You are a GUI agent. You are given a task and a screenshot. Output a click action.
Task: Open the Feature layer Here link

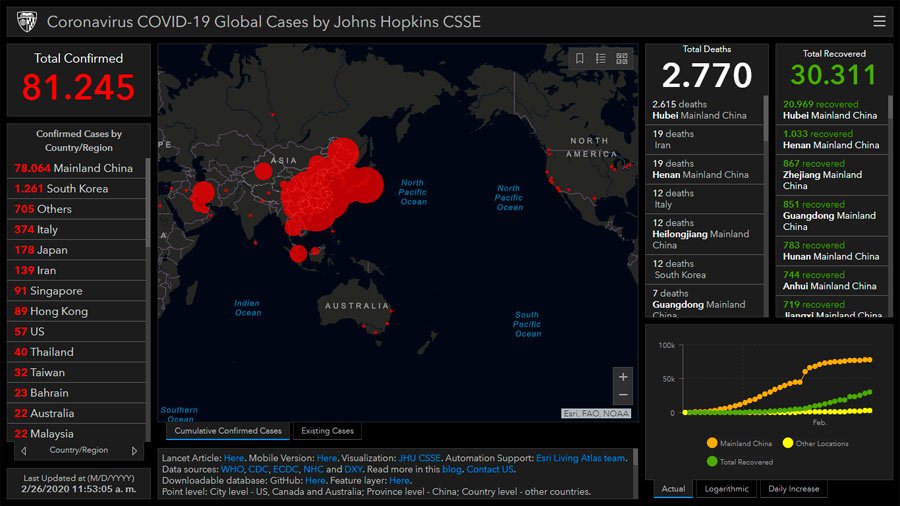(399, 481)
